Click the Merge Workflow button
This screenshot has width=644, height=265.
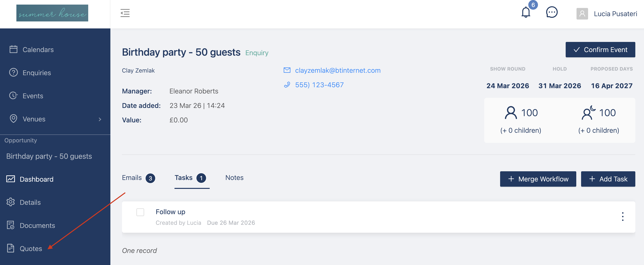tap(538, 179)
